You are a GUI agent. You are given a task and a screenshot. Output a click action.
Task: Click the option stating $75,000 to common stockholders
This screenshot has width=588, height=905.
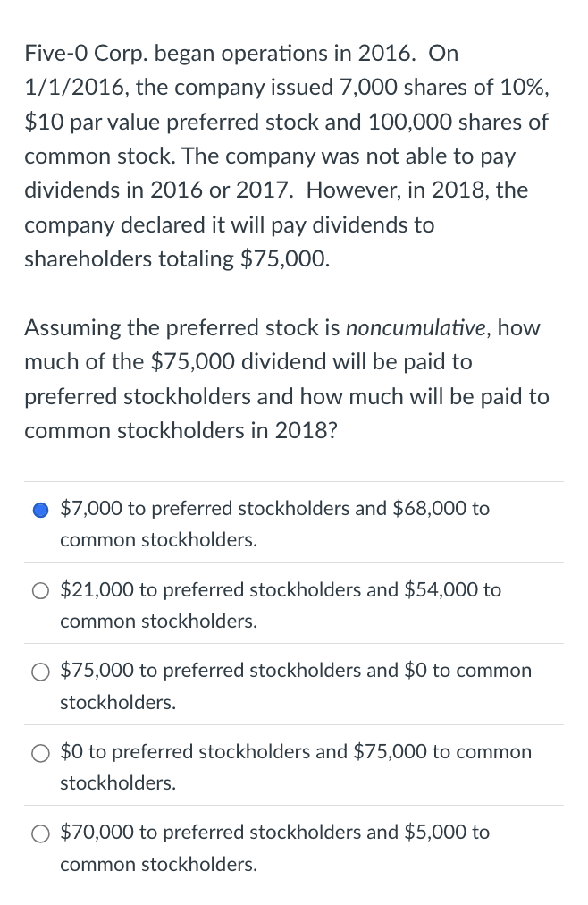(295, 752)
